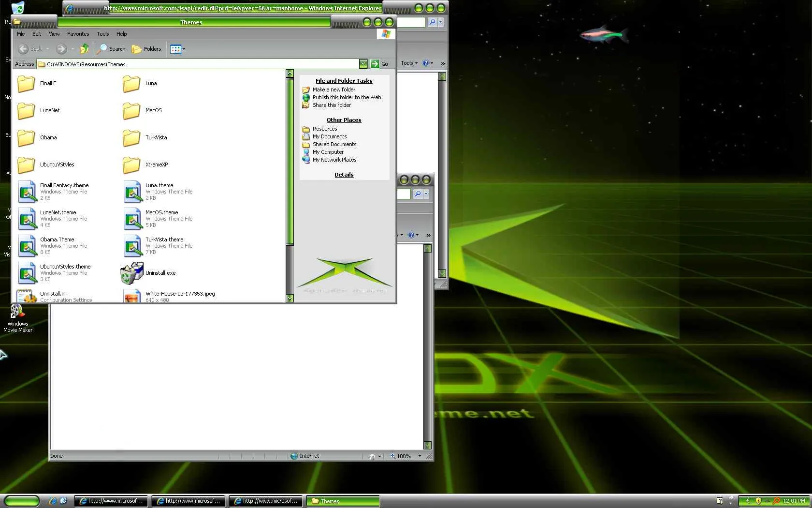Select the Finall Fantasy.theme file icon
The height and width of the screenshot is (508, 812).
coord(27,192)
